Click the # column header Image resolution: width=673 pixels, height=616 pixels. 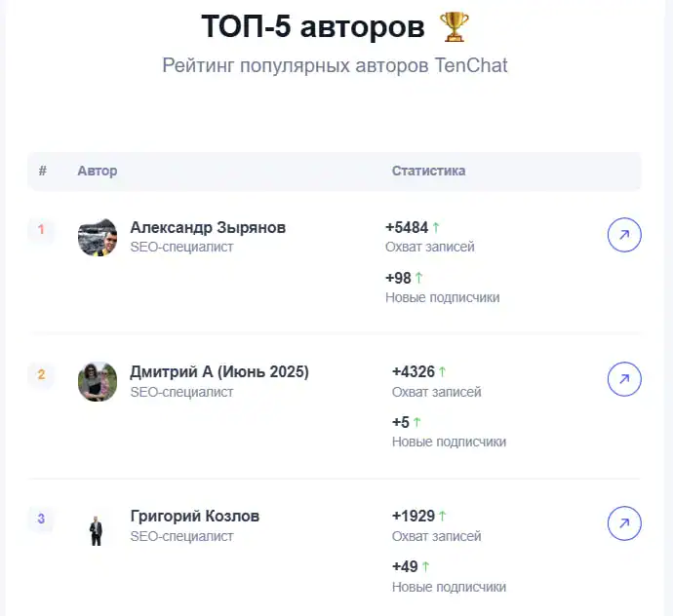43,171
